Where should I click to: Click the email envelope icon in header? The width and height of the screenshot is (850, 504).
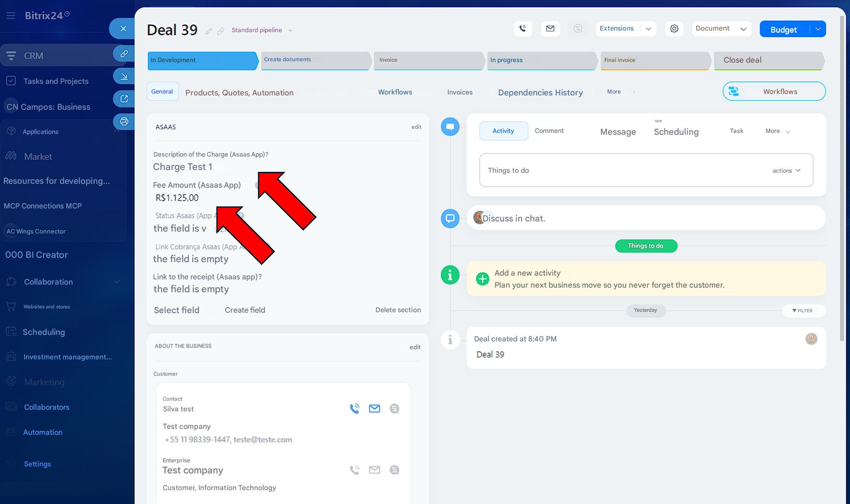[550, 29]
